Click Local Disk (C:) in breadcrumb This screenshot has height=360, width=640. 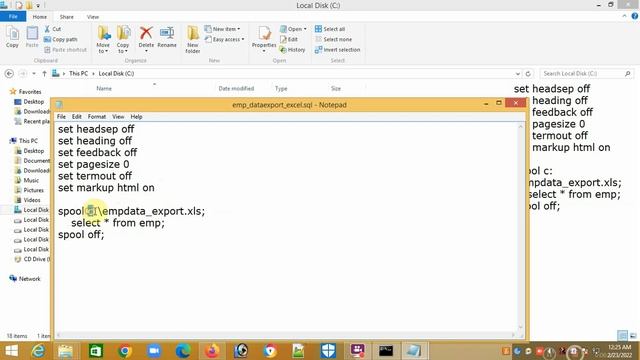(x=116, y=73)
